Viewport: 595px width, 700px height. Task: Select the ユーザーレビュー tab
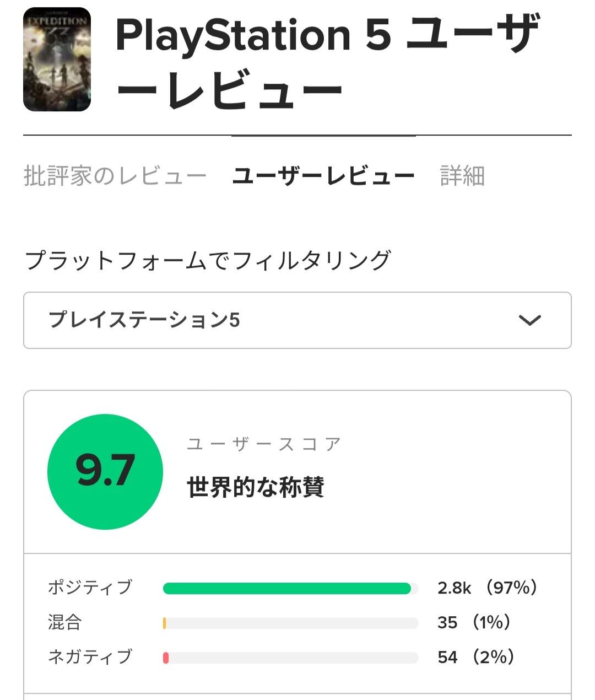pyautogui.click(x=323, y=176)
